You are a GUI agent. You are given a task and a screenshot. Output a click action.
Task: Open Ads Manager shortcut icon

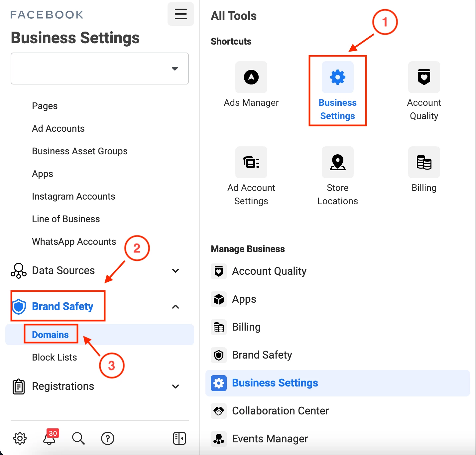coord(251,77)
